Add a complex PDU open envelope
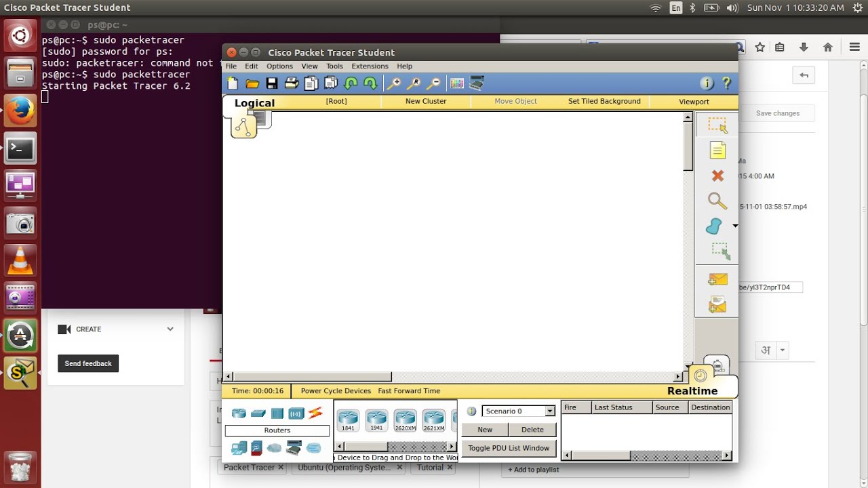The width and height of the screenshot is (868, 488). click(717, 305)
